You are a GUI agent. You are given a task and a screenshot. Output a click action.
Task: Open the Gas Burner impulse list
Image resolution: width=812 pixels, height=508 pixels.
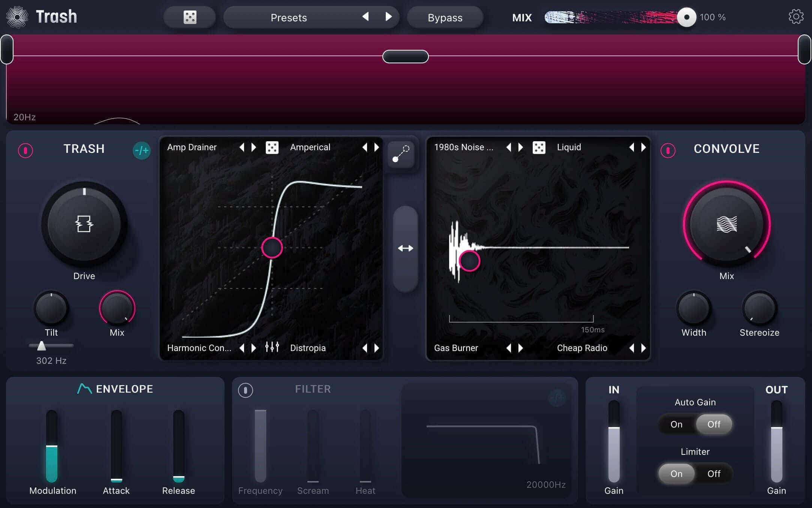coord(456,348)
